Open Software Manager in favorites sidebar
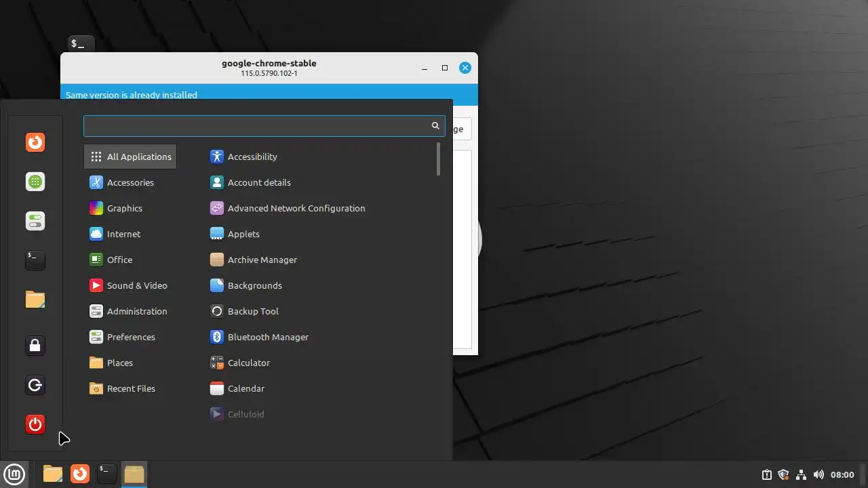Viewport: 868px width, 488px height. (35, 182)
